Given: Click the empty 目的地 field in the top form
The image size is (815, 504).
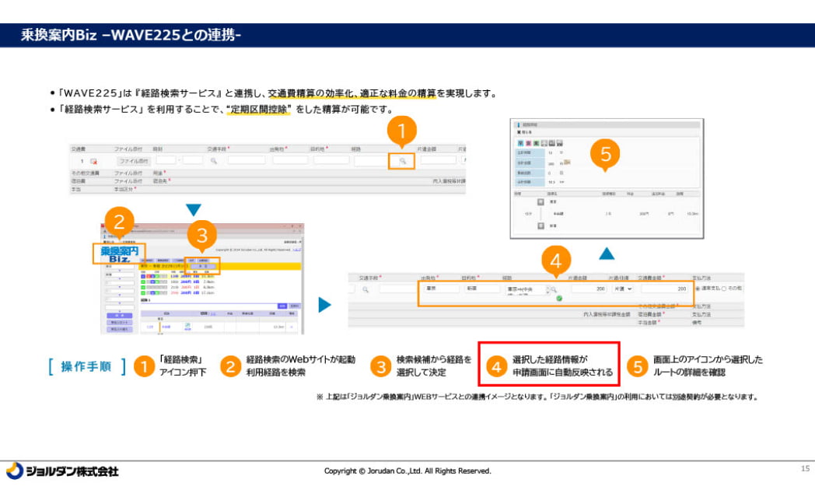Looking at the screenshot, I should point(331,160).
